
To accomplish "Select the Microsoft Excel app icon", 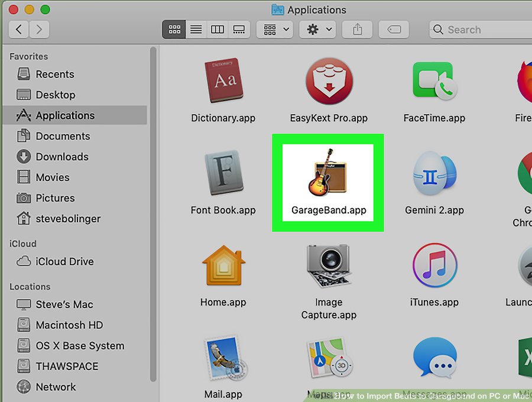I will pos(525,358).
